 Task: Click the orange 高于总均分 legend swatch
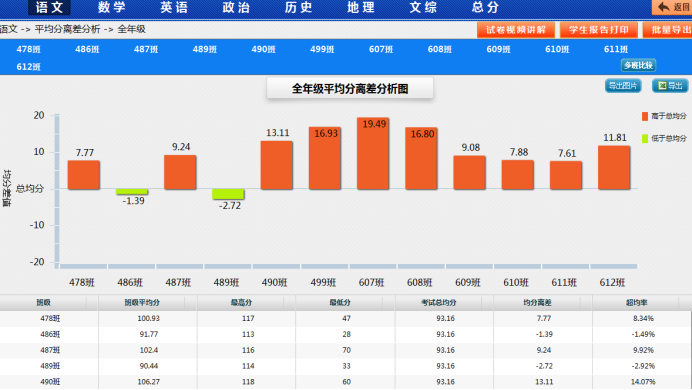click(x=645, y=116)
